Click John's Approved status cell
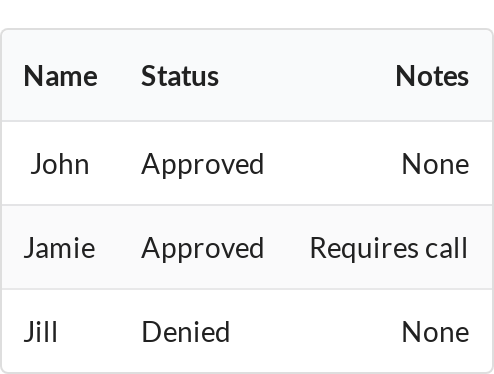Screen dimensions: 494x374 [203, 164]
